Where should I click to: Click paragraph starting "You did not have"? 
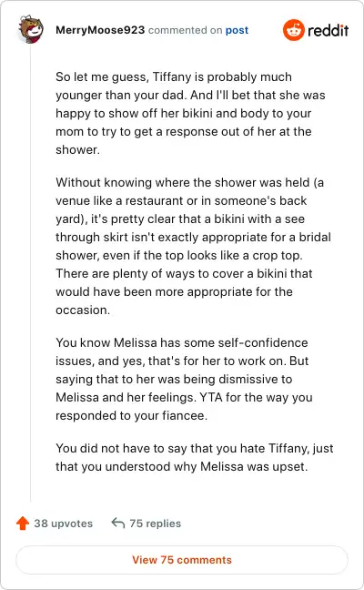point(195,457)
